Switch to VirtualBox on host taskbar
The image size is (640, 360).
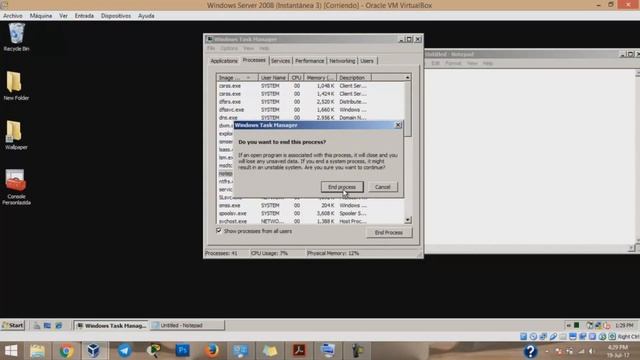pyautogui.click(x=93, y=351)
